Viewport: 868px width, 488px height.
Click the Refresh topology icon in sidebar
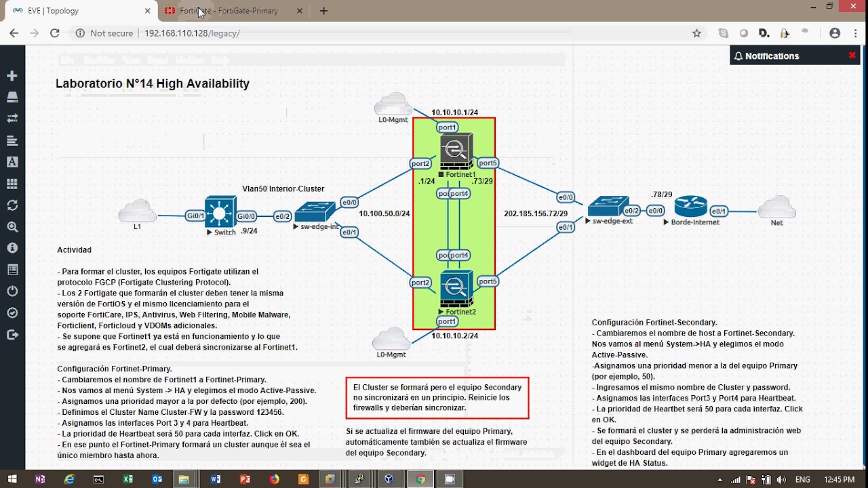pyautogui.click(x=12, y=205)
